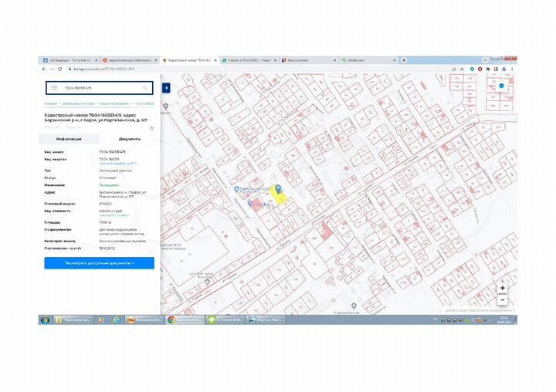The height and width of the screenshot is (392, 556).
Task: Open the map layers switcher
Action: pyautogui.click(x=501, y=86)
